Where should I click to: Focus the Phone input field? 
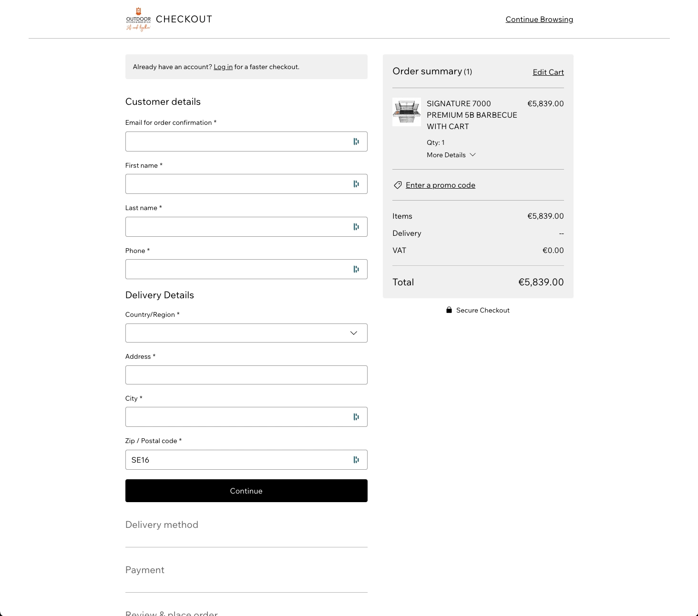pyautogui.click(x=246, y=269)
